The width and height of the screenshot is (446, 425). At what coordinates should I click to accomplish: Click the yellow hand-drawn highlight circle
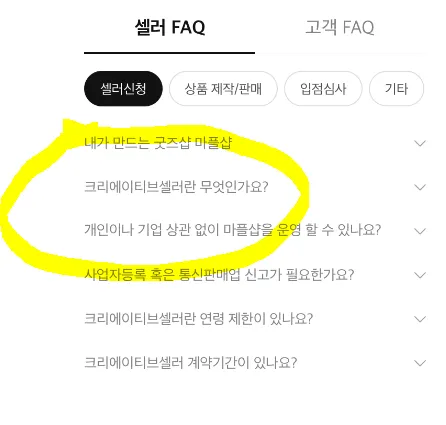tap(155, 200)
